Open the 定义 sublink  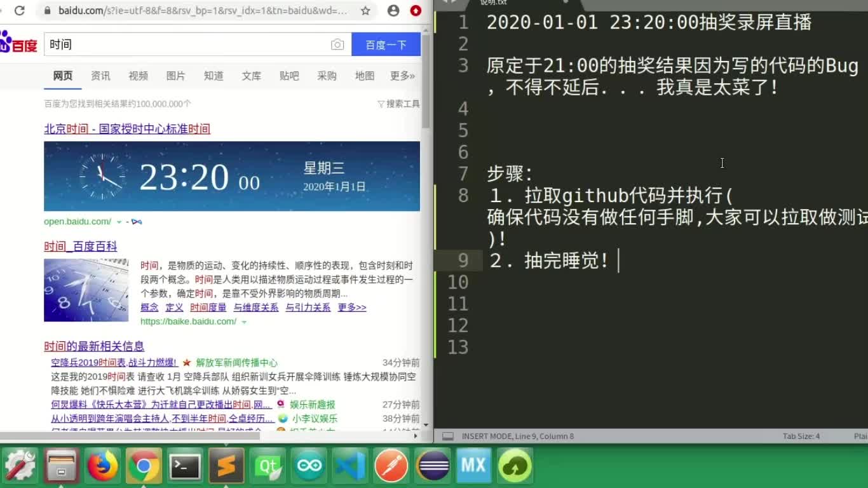click(x=174, y=308)
